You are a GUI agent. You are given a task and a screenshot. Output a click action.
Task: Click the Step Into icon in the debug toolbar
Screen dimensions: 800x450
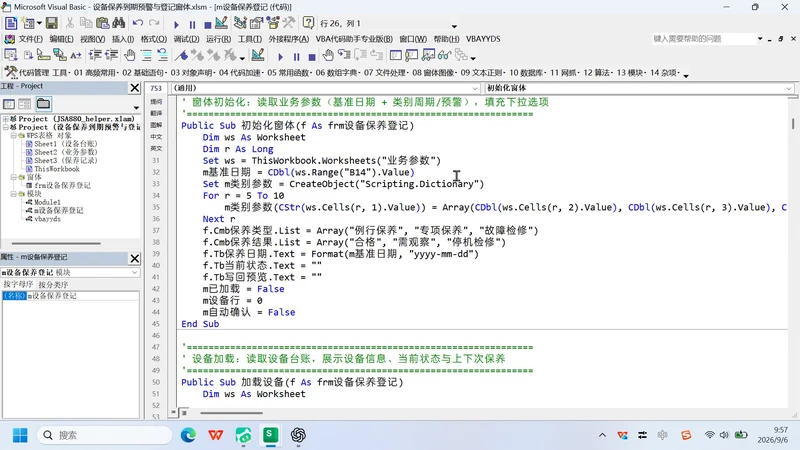coord(344,55)
